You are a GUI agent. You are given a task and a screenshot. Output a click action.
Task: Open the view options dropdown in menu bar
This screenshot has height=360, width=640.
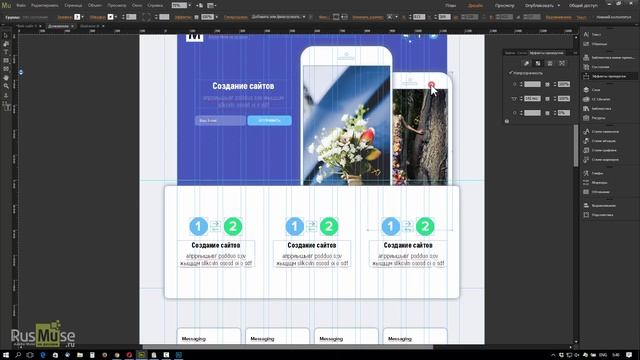point(211,6)
